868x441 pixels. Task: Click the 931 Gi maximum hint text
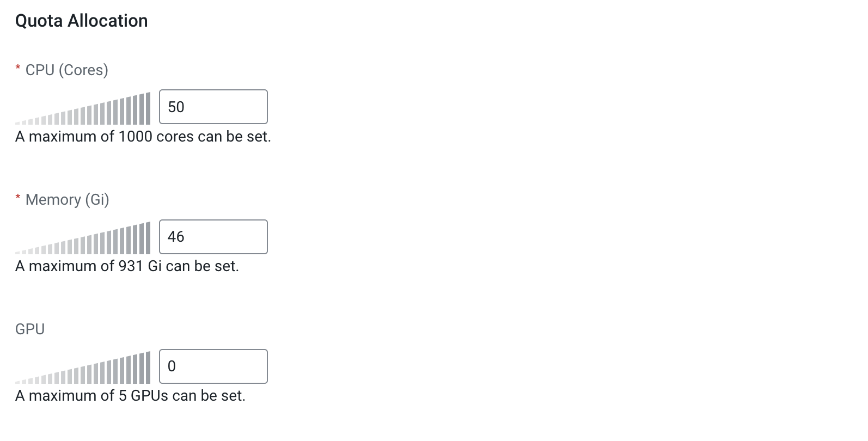pyautogui.click(x=127, y=266)
